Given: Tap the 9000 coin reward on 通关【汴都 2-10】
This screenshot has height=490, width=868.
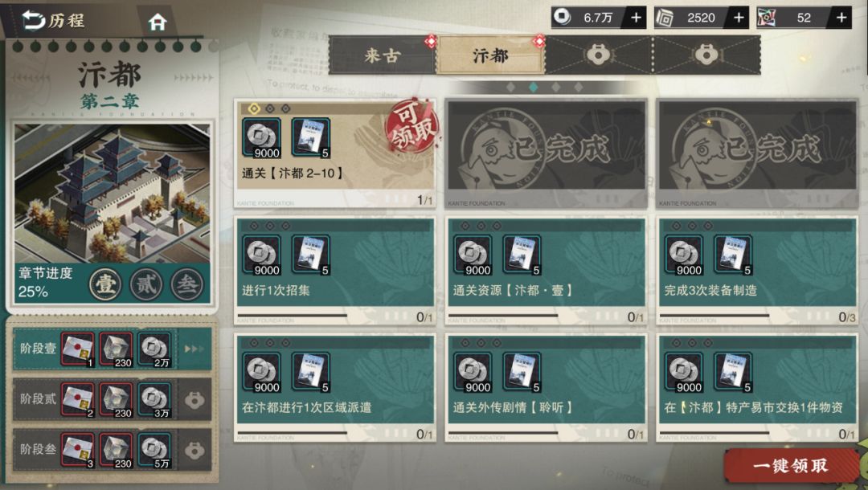Looking at the screenshot, I should [261, 137].
